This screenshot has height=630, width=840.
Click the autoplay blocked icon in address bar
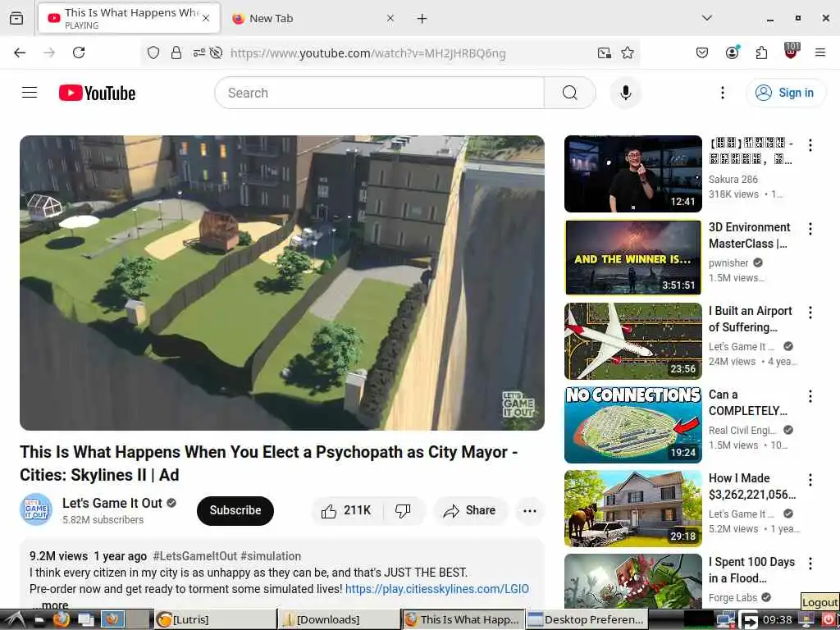tap(216, 52)
